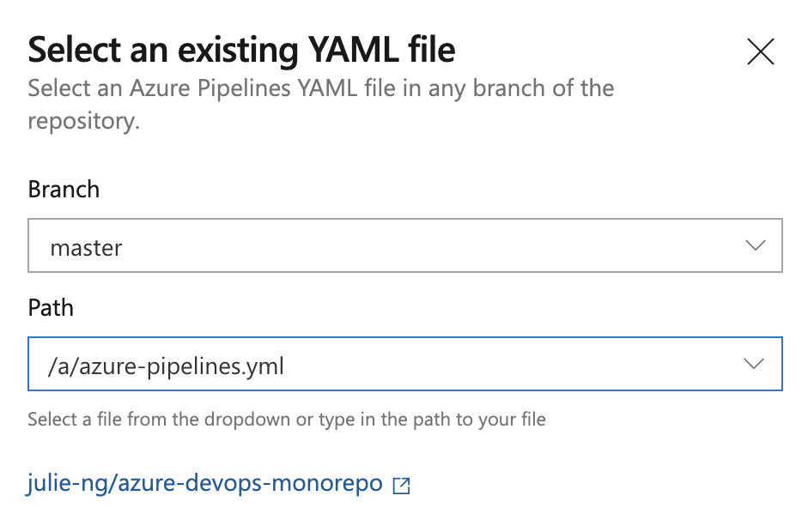This screenshot has height=532, width=802.
Task: Click the "/a/azure-pipelines.yml" text in Path
Action: [167, 367]
